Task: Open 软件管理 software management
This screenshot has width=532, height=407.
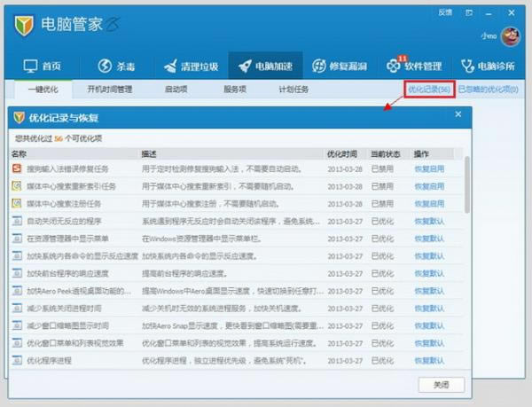Action: pyautogui.click(x=414, y=66)
